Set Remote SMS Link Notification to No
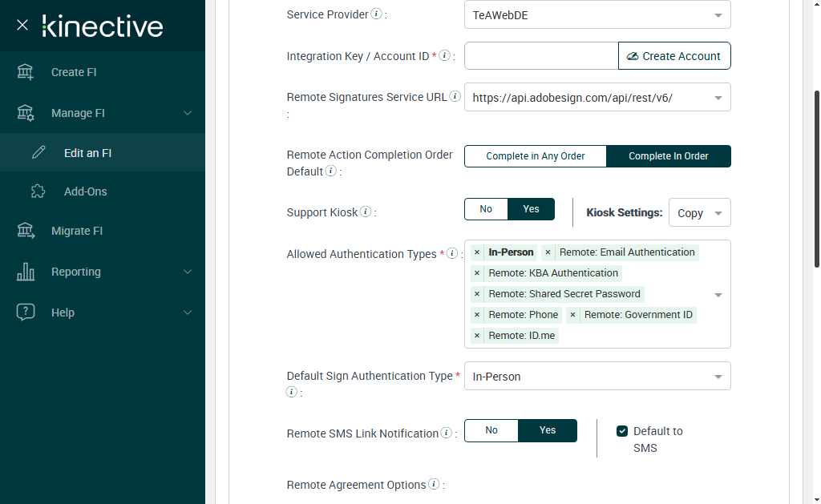The height and width of the screenshot is (504, 821). [x=491, y=430]
